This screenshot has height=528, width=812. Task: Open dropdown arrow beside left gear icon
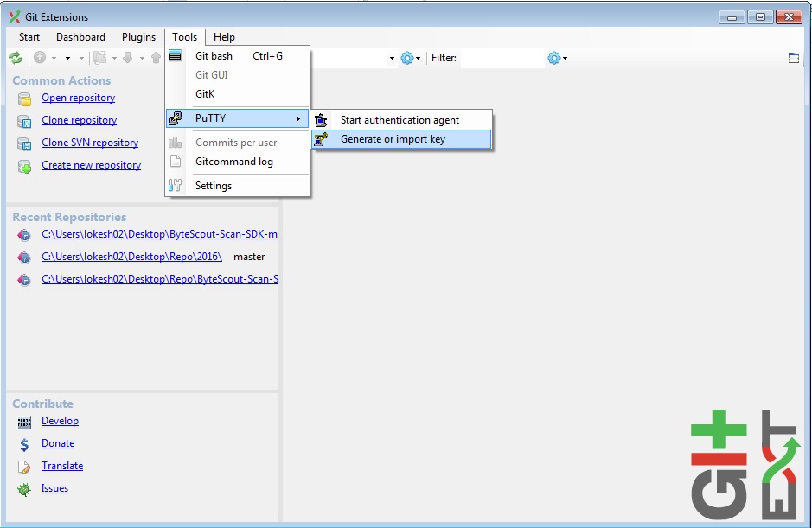click(418, 59)
